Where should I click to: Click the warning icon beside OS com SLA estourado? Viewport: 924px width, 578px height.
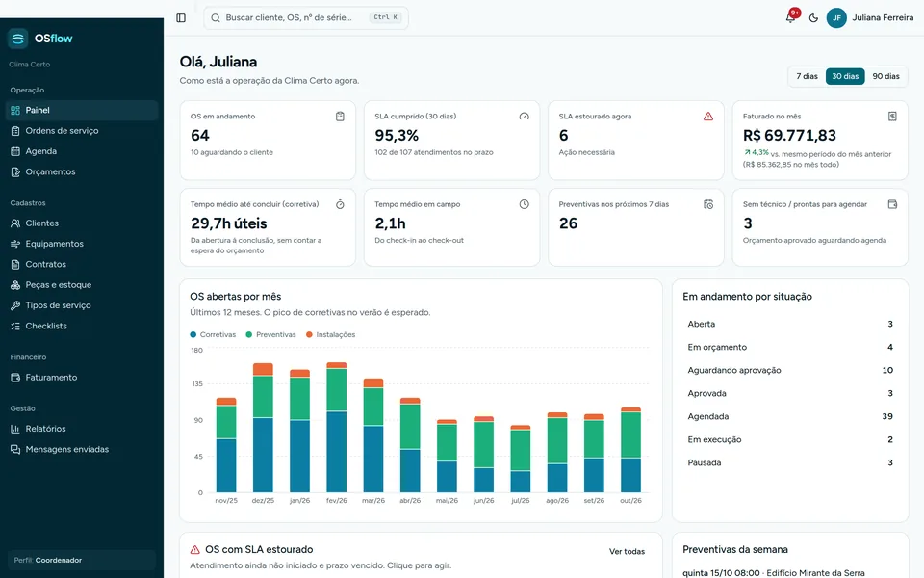coord(195,550)
